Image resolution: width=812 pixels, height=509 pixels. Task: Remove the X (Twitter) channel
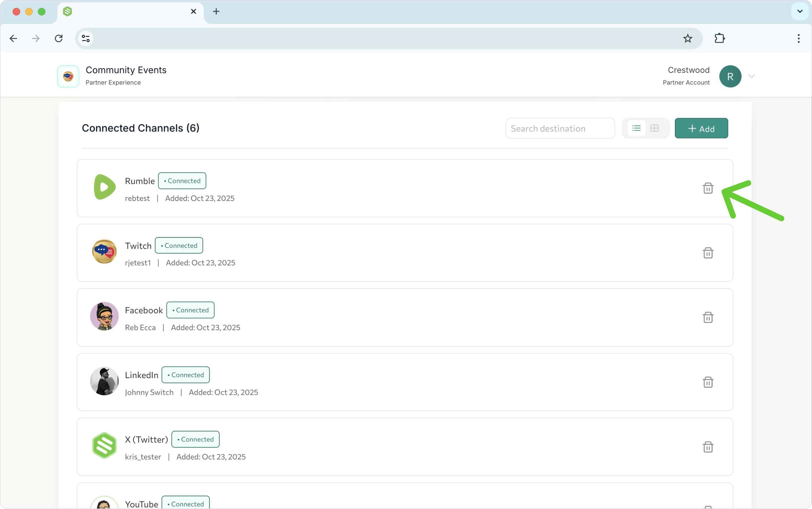tap(708, 447)
